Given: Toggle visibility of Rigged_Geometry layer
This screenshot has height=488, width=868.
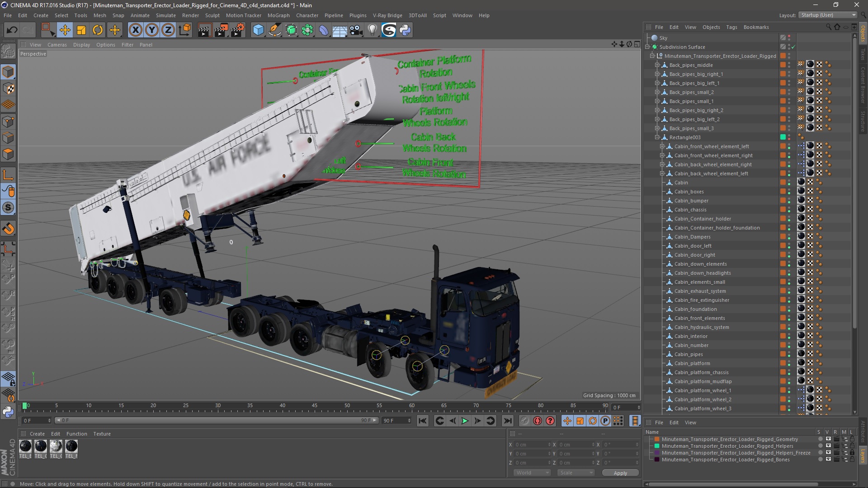Looking at the screenshot, I should (x=828, y=439).
